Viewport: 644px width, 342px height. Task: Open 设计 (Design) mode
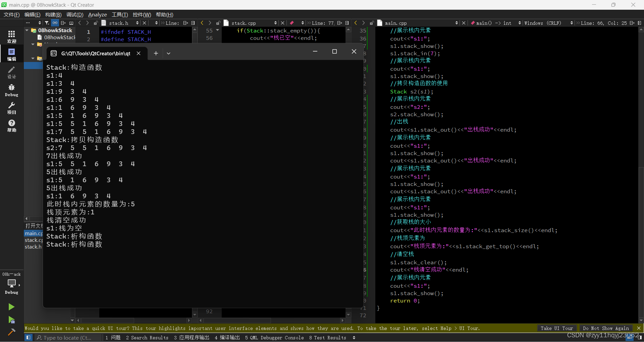click(11, 73)
